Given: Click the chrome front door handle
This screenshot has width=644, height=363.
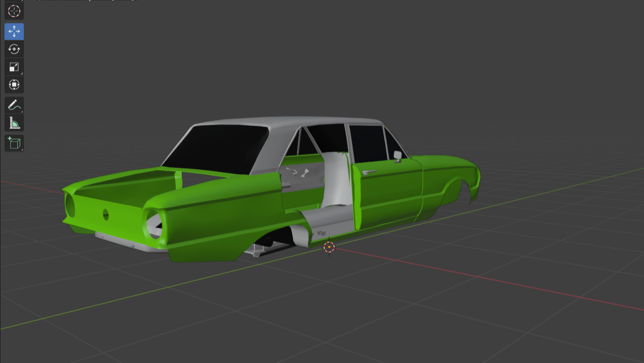Looking at the screenshot, I should pos(369,172).
